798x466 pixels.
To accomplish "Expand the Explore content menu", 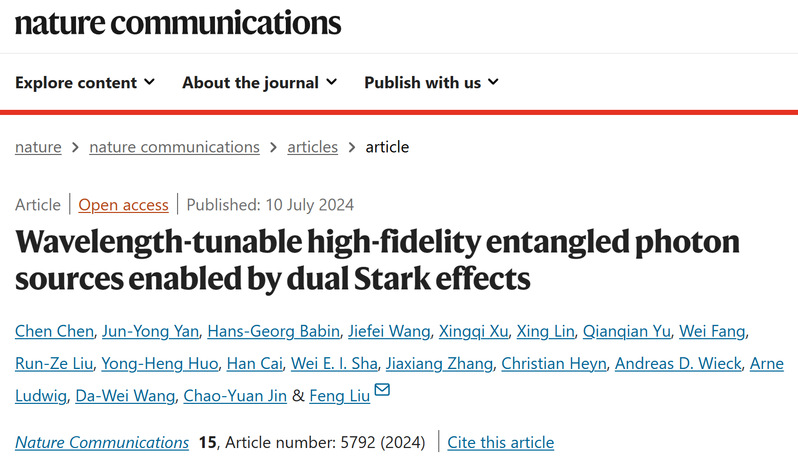I will pos(85,82).
